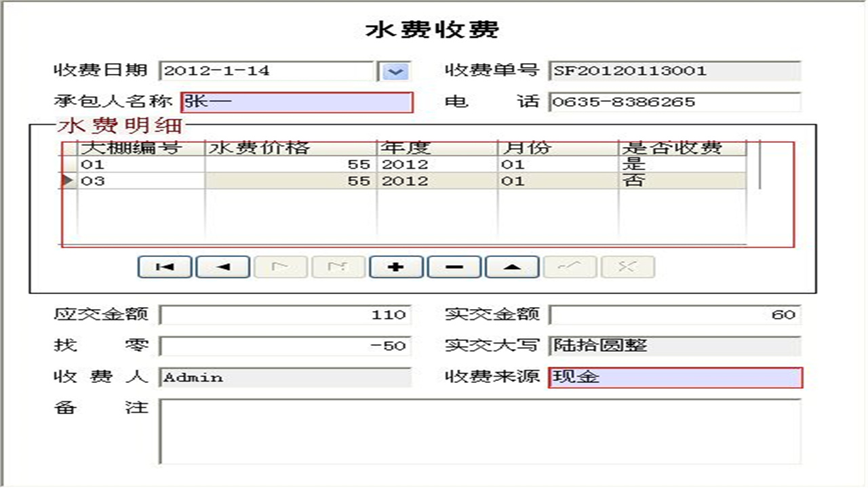Click the row selector arrow beside row 03

tap(67, 180)
